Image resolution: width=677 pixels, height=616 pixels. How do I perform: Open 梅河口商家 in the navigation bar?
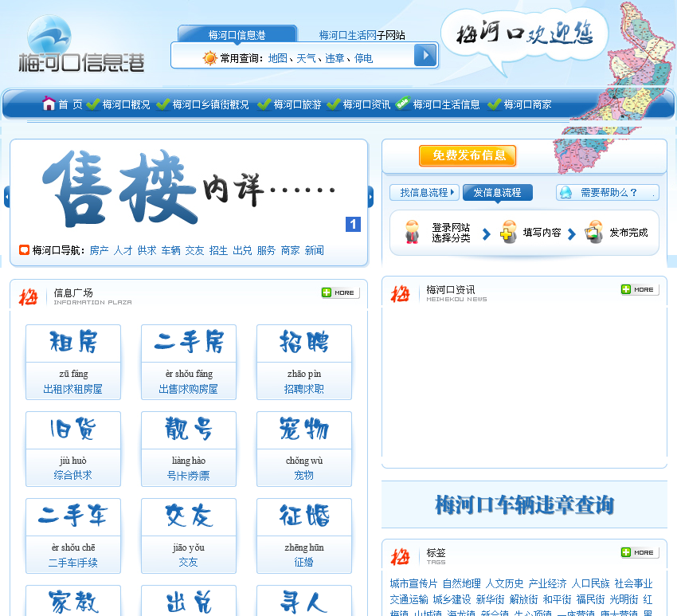(x=527, y=104)
